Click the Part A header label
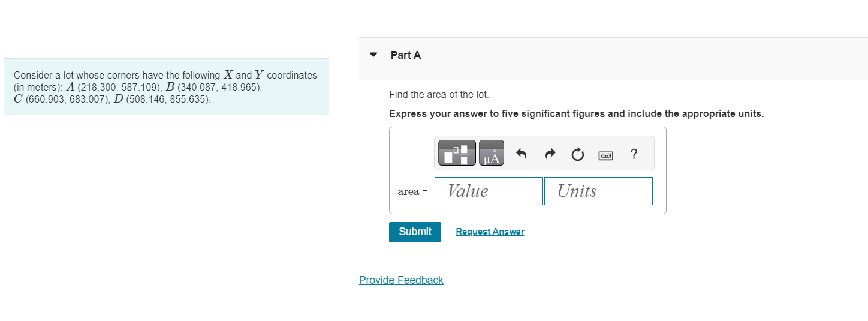The height and width of the screenshot is (321, 868). (x=406, y=55)
